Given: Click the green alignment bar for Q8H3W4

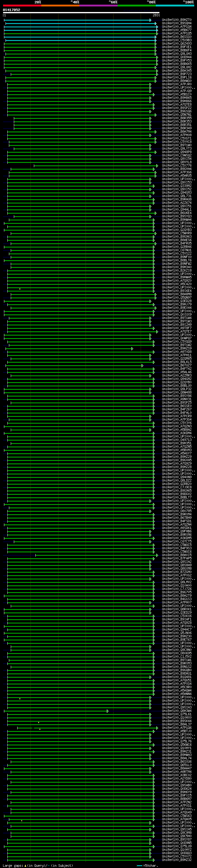Looking at the screenshot, I should coord(56,711).
